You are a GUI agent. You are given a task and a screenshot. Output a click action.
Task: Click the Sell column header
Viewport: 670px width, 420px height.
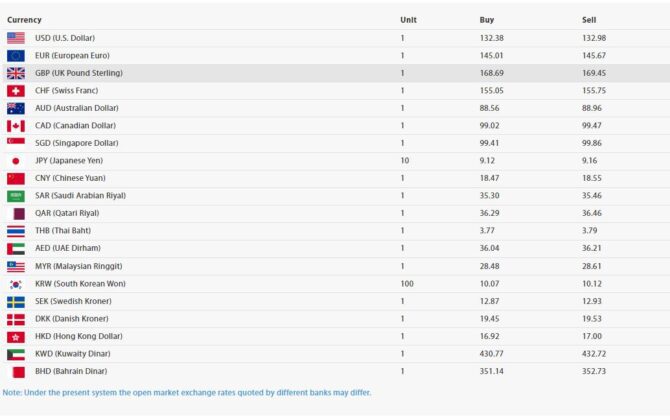589,20
